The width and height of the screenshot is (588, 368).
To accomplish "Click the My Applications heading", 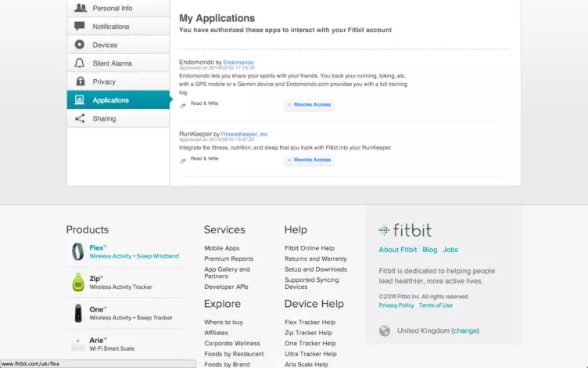I will click(x=217, y=18).
